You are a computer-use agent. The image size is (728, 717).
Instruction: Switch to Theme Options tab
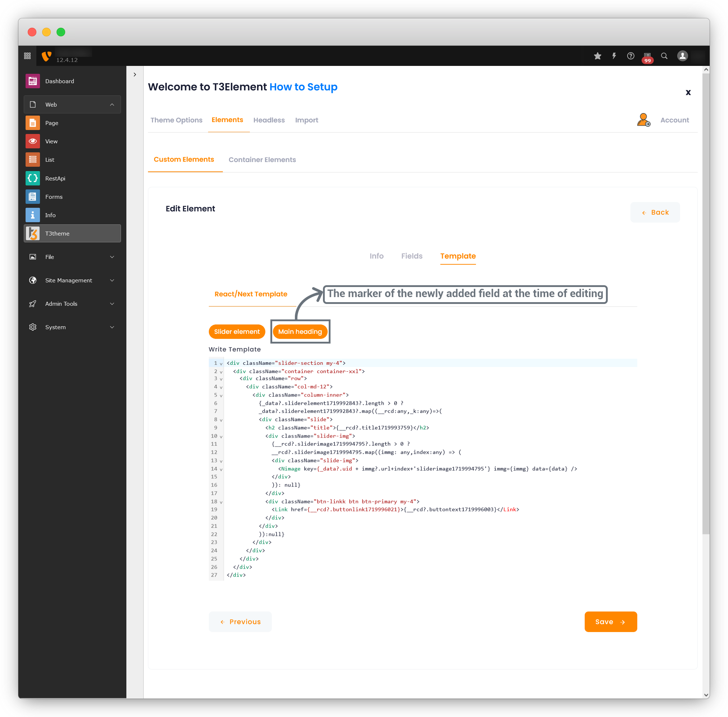[176, 120]
